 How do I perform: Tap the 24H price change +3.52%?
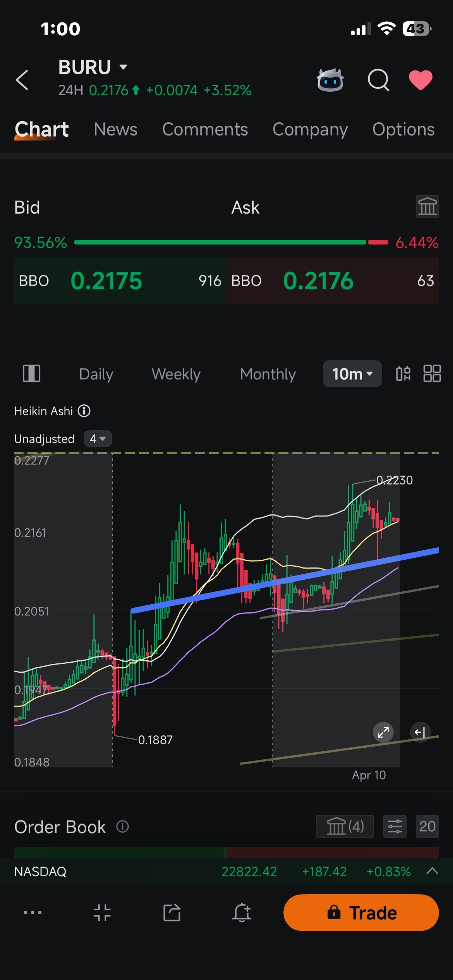pos(227,90)
